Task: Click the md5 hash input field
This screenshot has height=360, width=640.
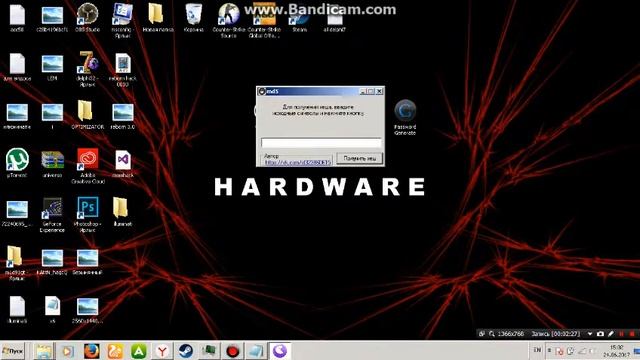Action: pyautogui.click(x=321, y=142)
